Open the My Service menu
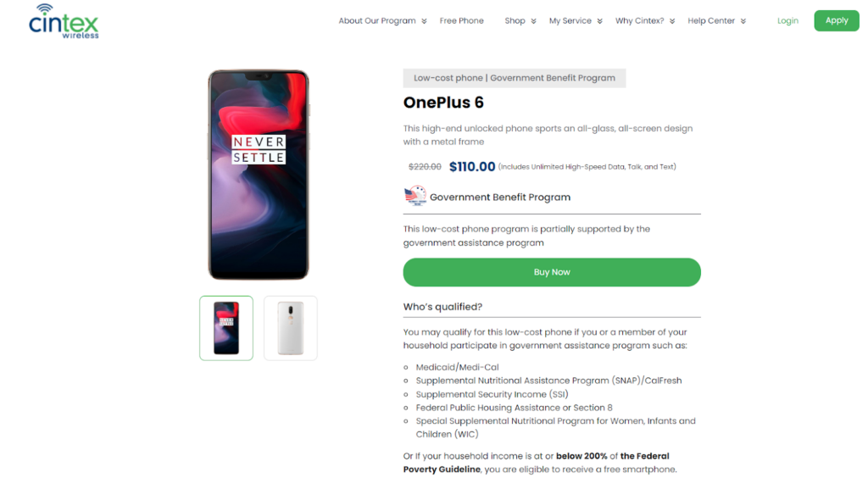Viewport: 868px width, 484px height. pos(570,20)
